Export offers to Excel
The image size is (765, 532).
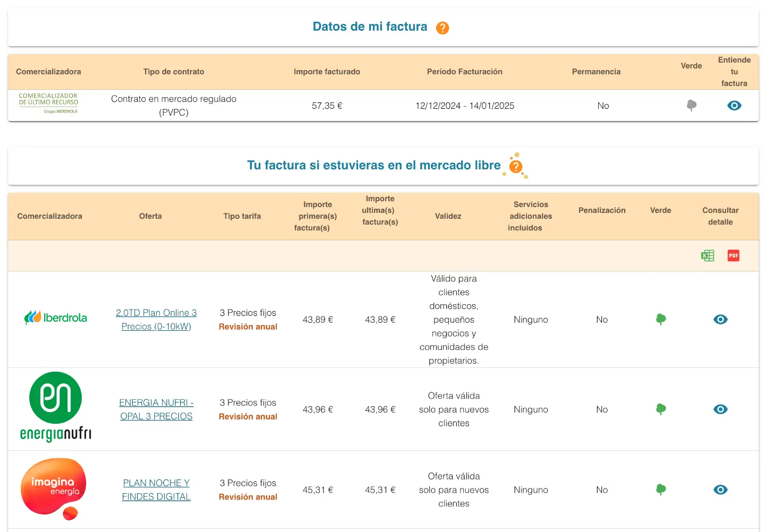coord(707,255)
